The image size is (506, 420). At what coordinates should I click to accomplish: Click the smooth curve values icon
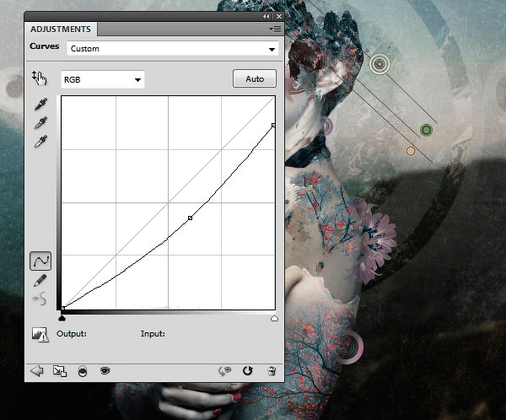(x=40, y=299)
